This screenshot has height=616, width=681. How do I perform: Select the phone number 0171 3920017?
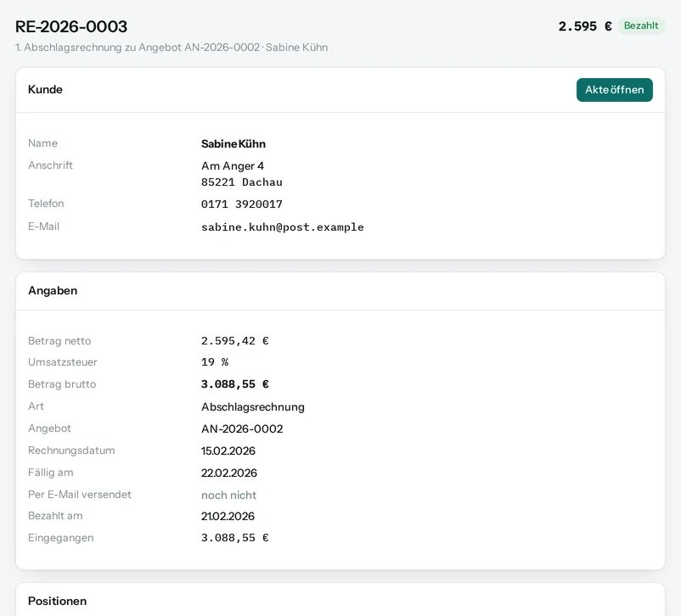click(241, 204)
